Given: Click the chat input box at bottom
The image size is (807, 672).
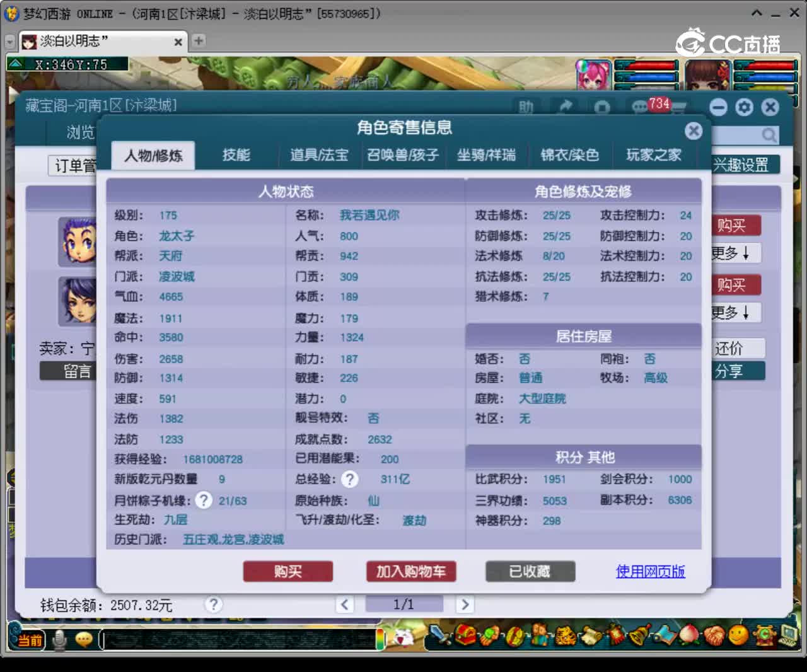Looking at the screenshot, I should (238, 640).
